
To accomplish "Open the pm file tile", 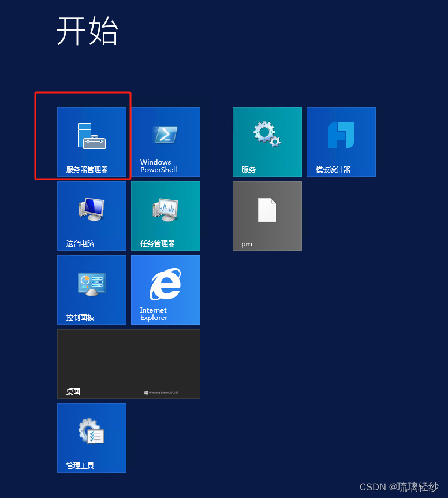I will (267, 216).
